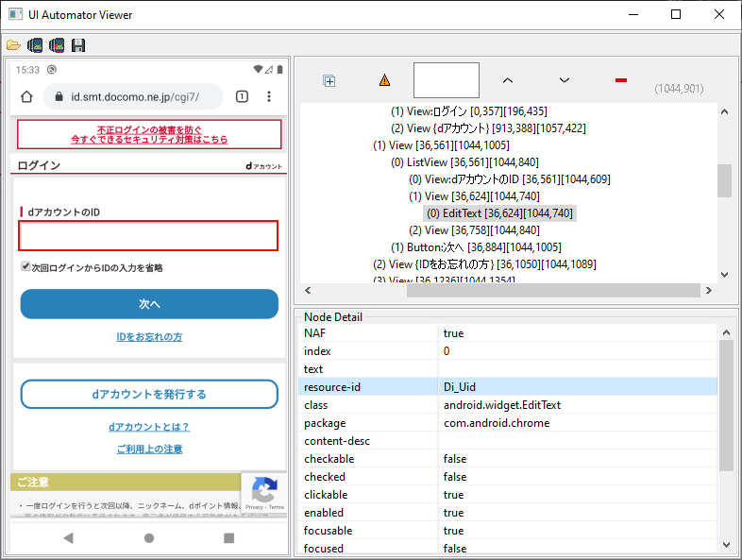Click the blue 次へ button
The image size is (742, 560).
[149, 304]
